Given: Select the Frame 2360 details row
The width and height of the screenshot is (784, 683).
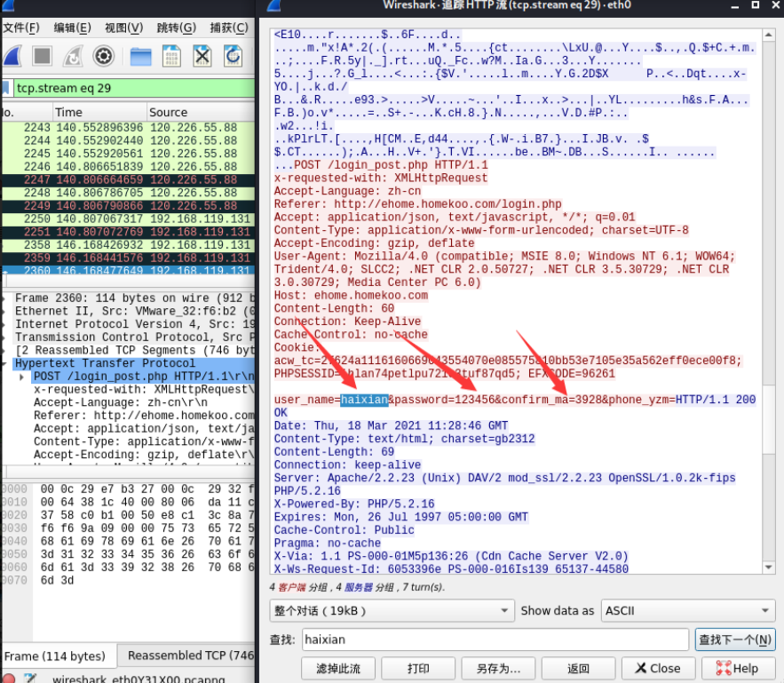Looking at the screenshot, I should click(x=129, y=298).
